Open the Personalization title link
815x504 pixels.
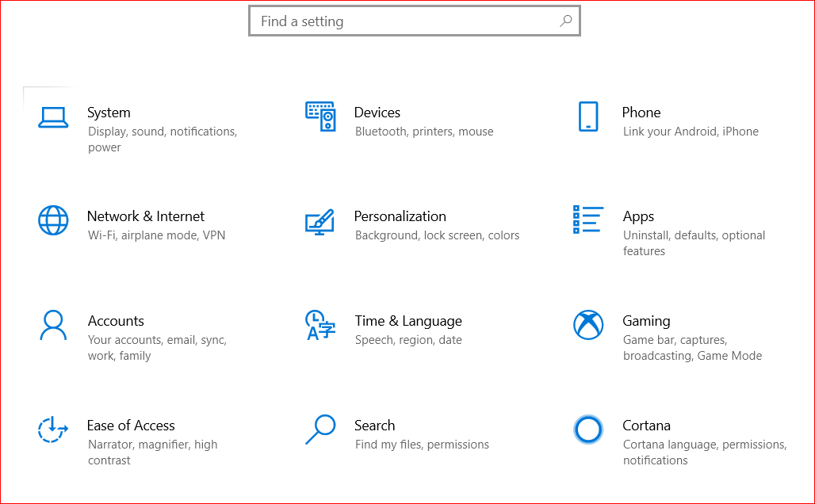coord(400,216)
